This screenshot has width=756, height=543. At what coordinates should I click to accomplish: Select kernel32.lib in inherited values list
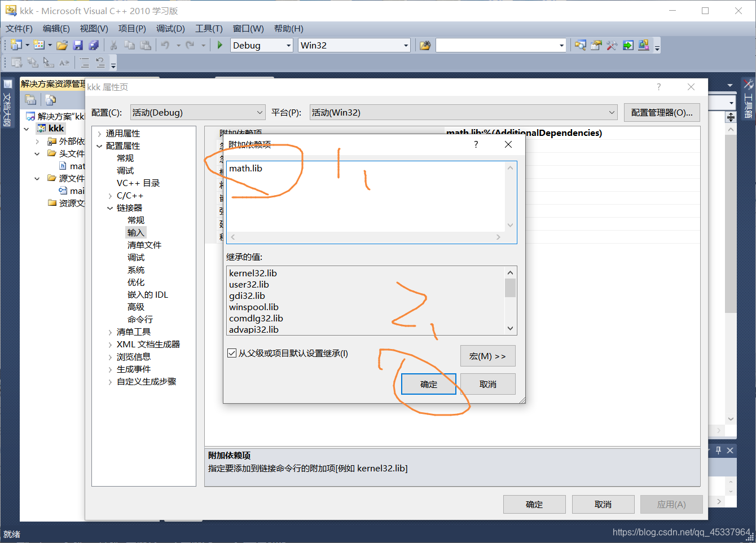pos(253,273)
